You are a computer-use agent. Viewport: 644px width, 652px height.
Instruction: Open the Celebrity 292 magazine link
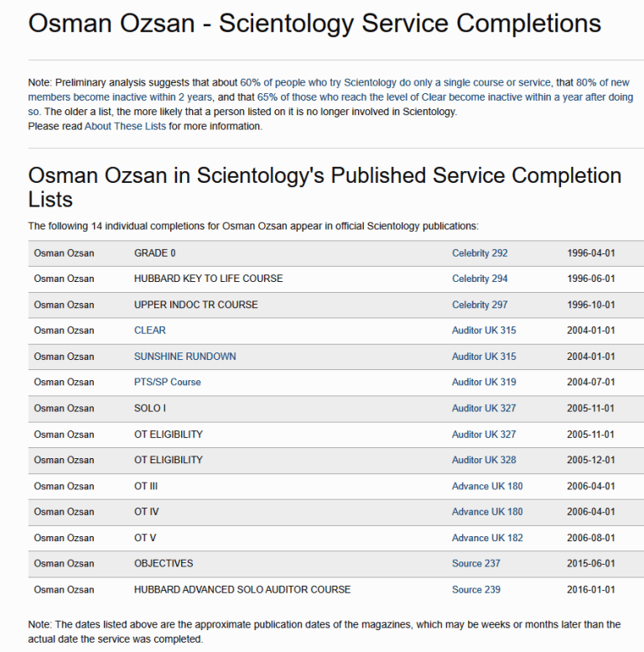pyautogui.click(x=480, y=253)
